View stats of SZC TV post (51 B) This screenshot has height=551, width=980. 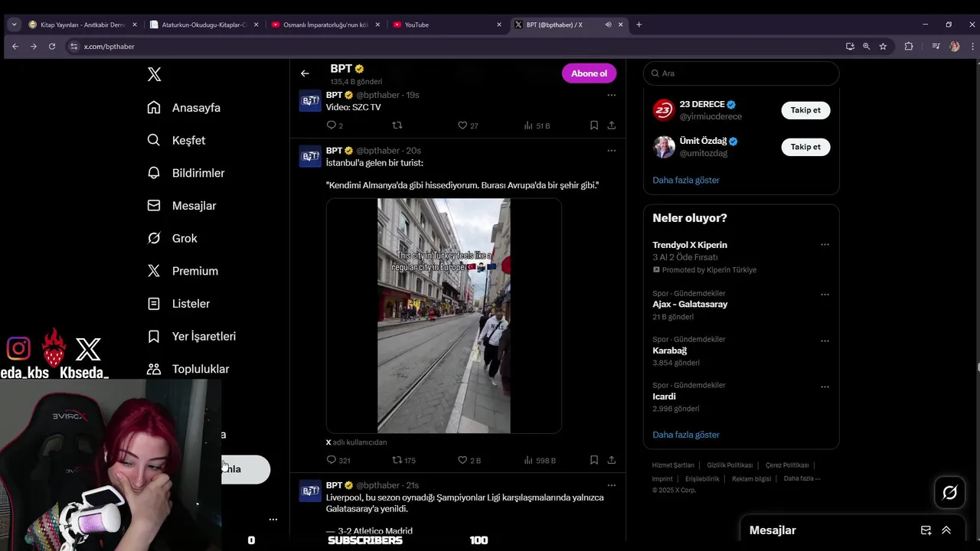click(x=537, y=126)
